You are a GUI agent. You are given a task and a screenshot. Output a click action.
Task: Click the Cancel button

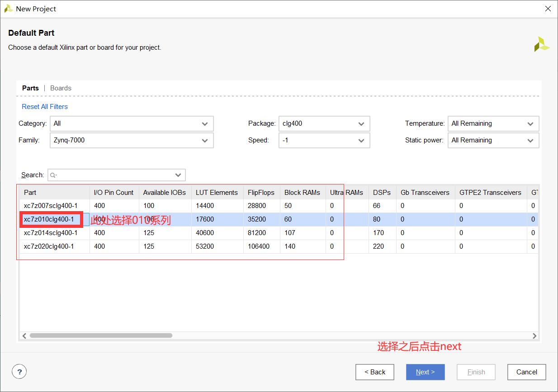[x=527, y=372]
